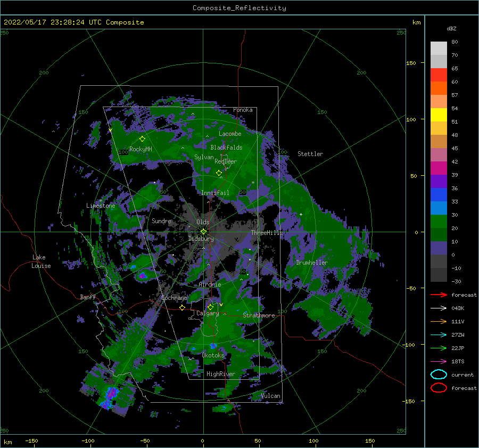Click the Strathmore city label

coord(259,315)
